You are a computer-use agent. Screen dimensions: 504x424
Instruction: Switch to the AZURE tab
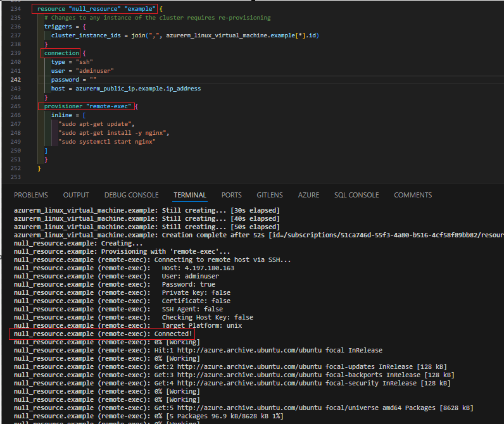(x=308, y=195)
